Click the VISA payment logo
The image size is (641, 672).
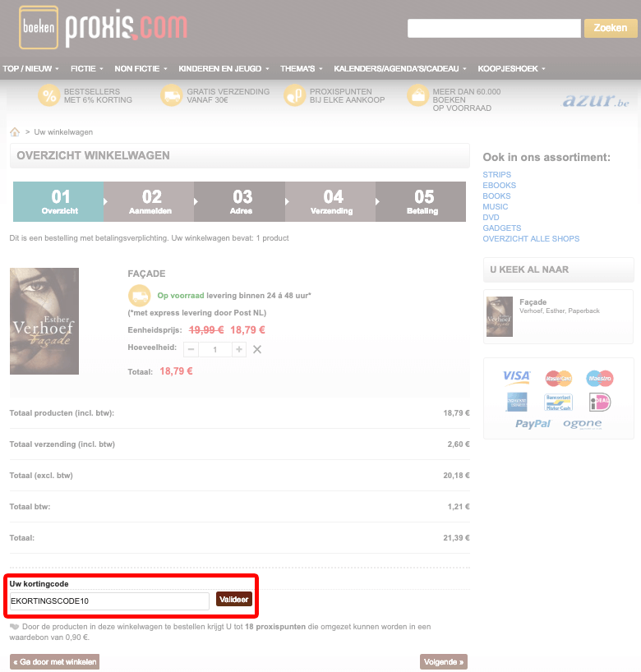[517, 376]
